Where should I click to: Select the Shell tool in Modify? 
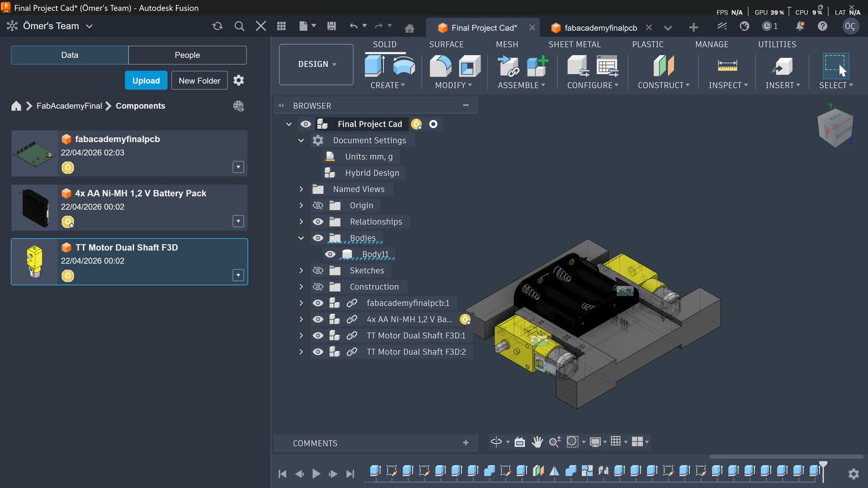470,66
